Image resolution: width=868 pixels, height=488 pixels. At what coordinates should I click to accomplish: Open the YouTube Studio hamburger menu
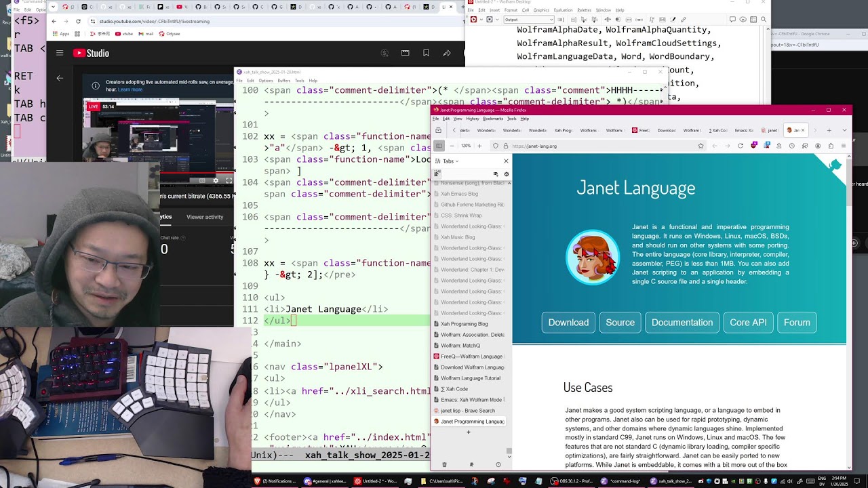point(60,53)
